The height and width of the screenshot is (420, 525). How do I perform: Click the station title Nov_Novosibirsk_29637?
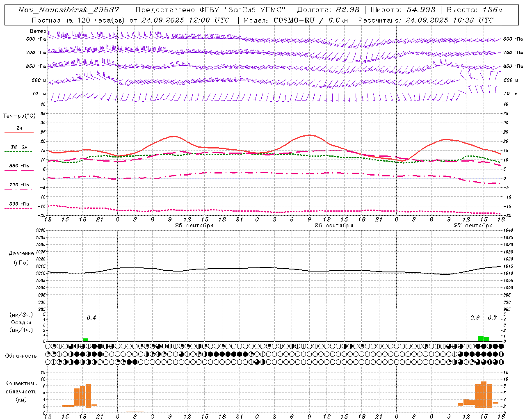coord(68,10)
